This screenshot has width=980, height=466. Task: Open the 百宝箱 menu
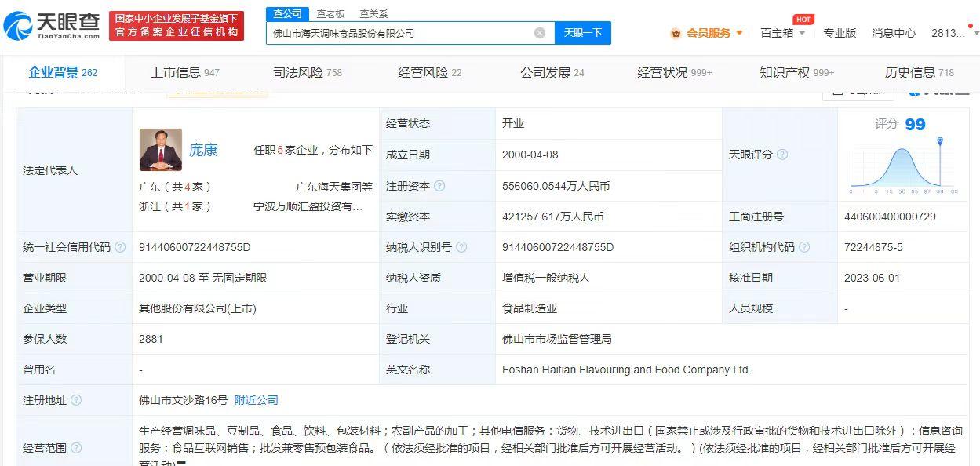[777, 33]
